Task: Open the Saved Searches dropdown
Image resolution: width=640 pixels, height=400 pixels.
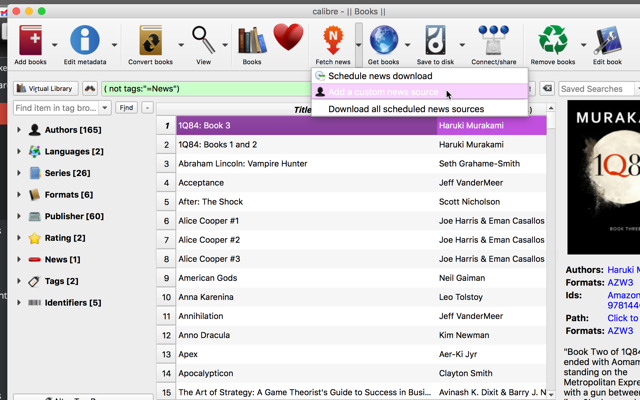Action: click(x=597, y=89)
